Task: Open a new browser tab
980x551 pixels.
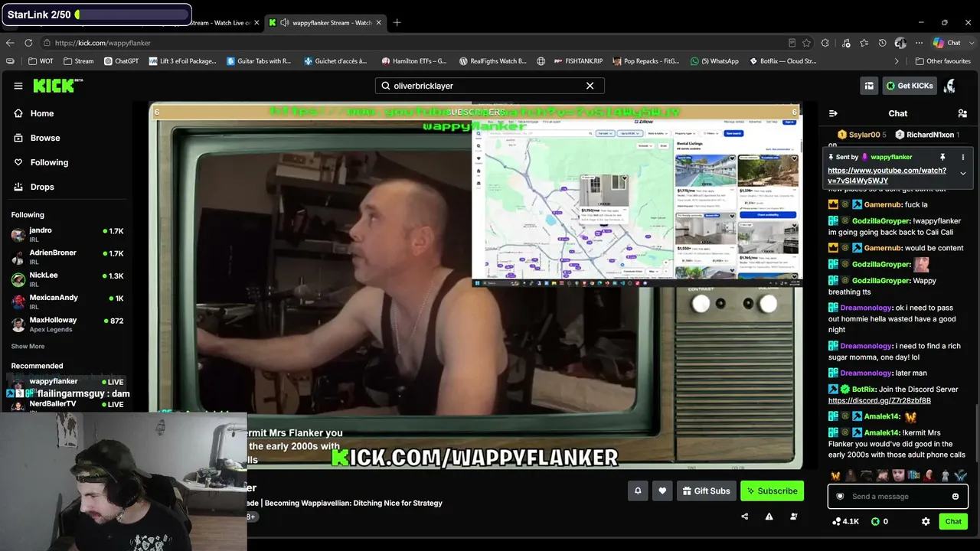Action: (x=397, y=23)
